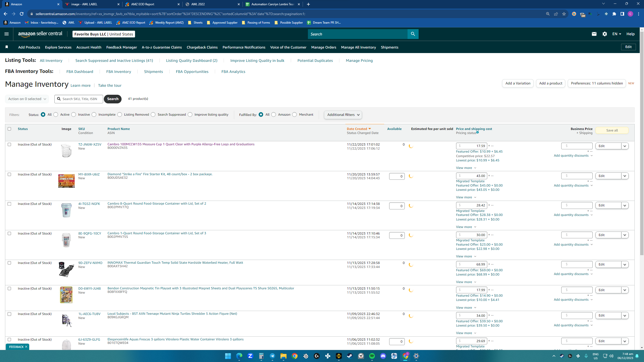Open Steam from the taskbar
Viewport: 644px width, 362px height.
coord(350,356)
